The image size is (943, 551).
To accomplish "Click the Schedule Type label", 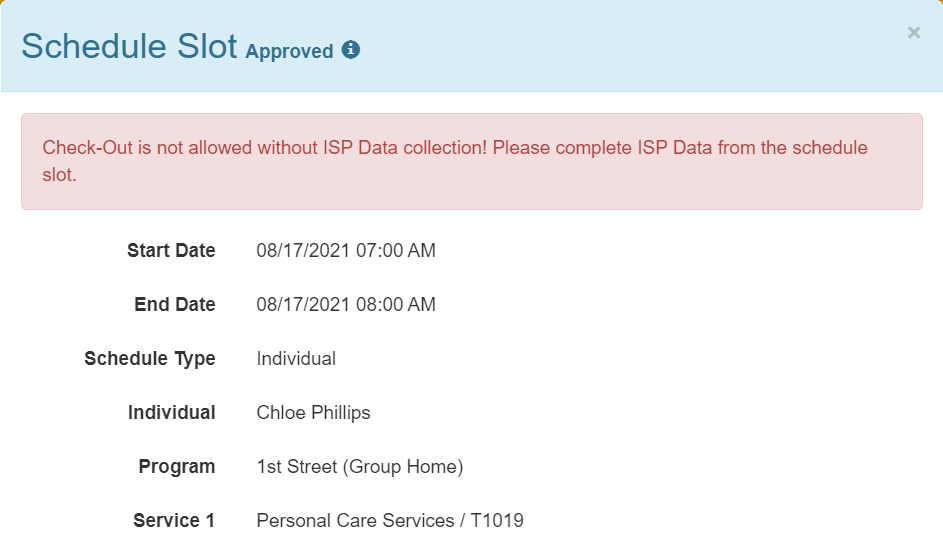I will coord(150,359).
